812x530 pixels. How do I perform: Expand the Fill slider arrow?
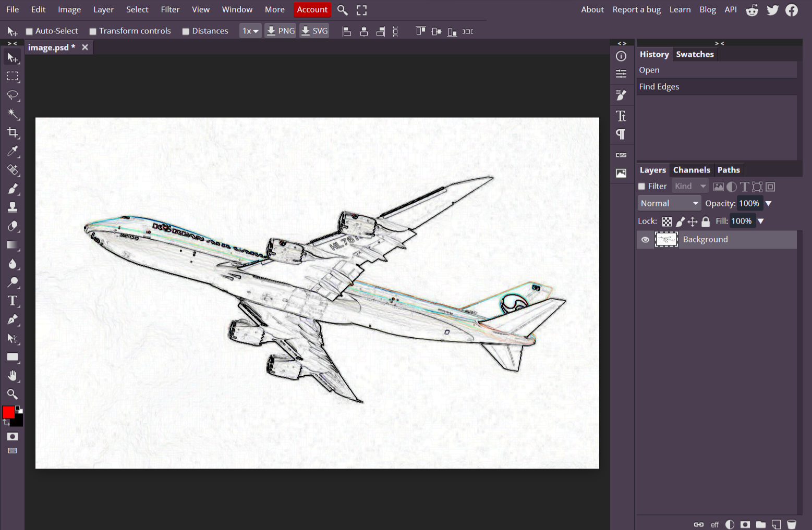[760, 221]
